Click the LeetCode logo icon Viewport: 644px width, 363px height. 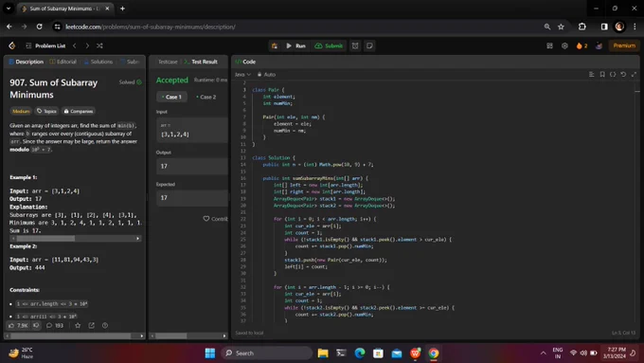[12, 45]
